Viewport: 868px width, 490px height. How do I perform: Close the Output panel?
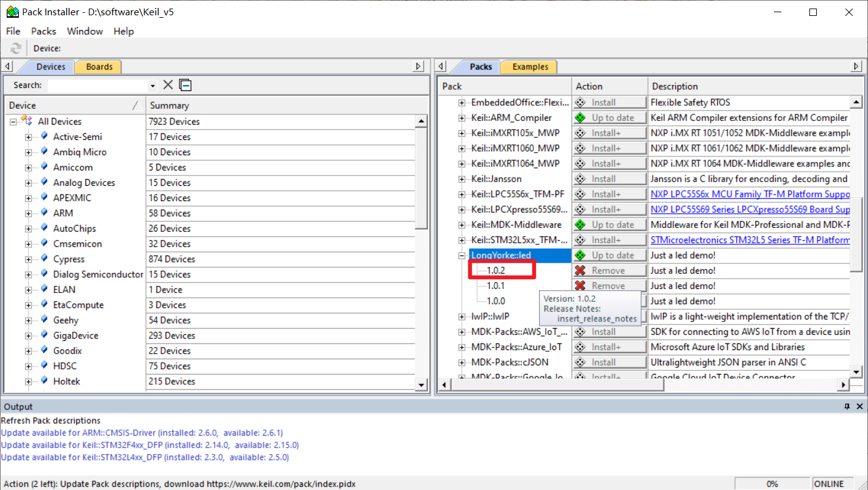click(859, 406)
